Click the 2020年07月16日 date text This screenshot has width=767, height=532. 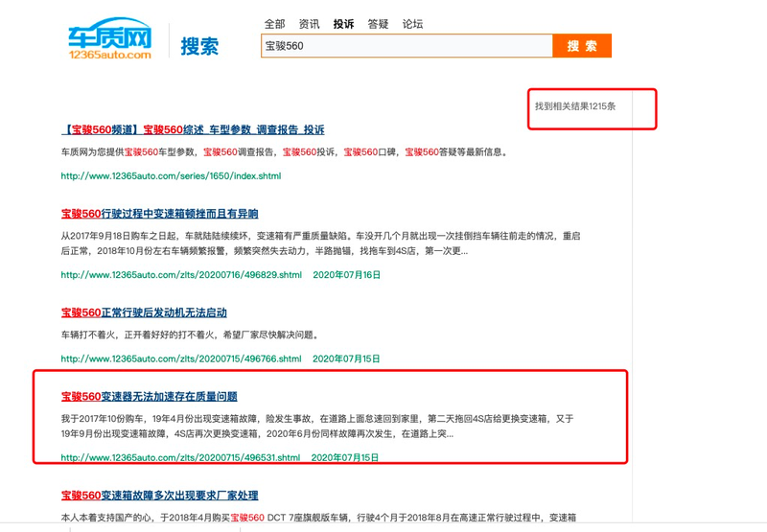[347, 275]
